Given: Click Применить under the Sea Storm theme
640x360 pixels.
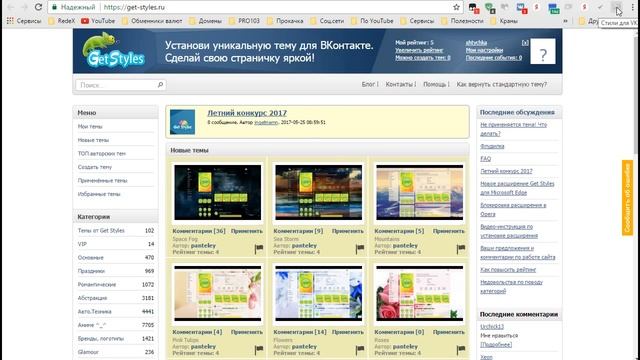Looking at the screenshot, I should 348,231.
